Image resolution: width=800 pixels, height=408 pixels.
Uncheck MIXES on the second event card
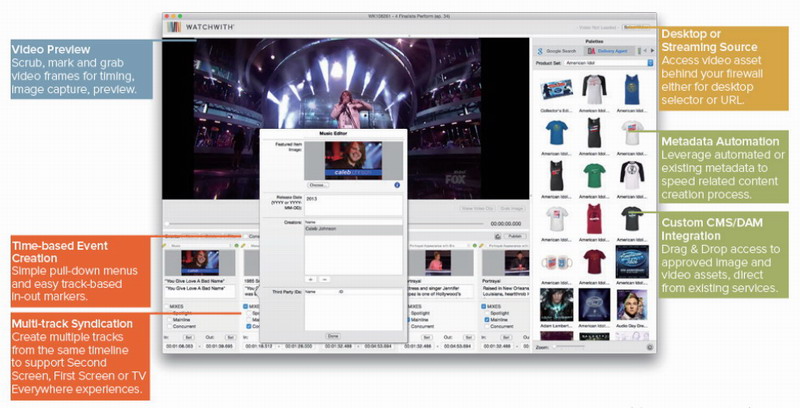(x=245, y=307)
